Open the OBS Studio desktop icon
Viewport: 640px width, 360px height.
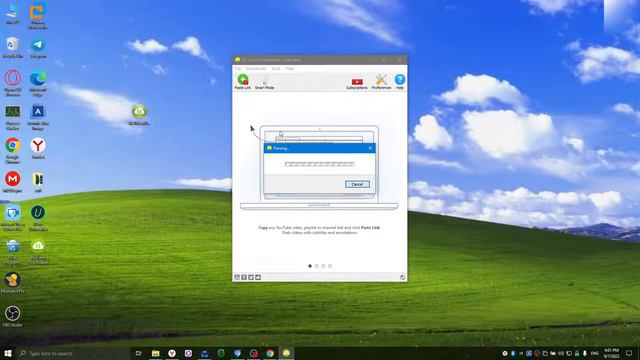pyautogui.click(x=13, y=316)
